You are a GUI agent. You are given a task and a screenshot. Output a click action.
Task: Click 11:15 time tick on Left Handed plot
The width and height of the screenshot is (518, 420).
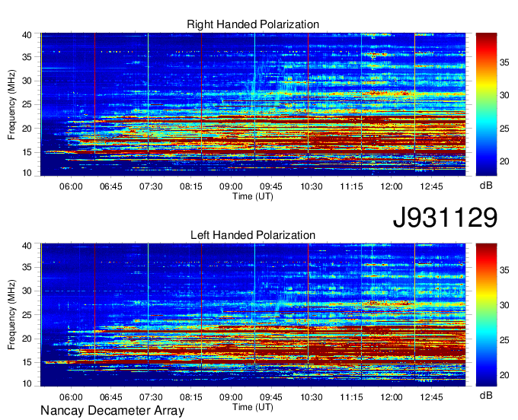351,397
